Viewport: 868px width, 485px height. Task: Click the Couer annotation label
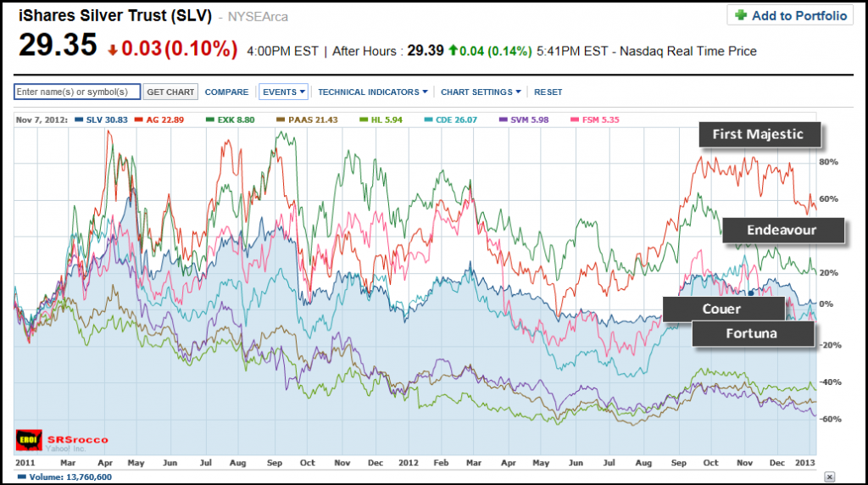coord(723,309)
